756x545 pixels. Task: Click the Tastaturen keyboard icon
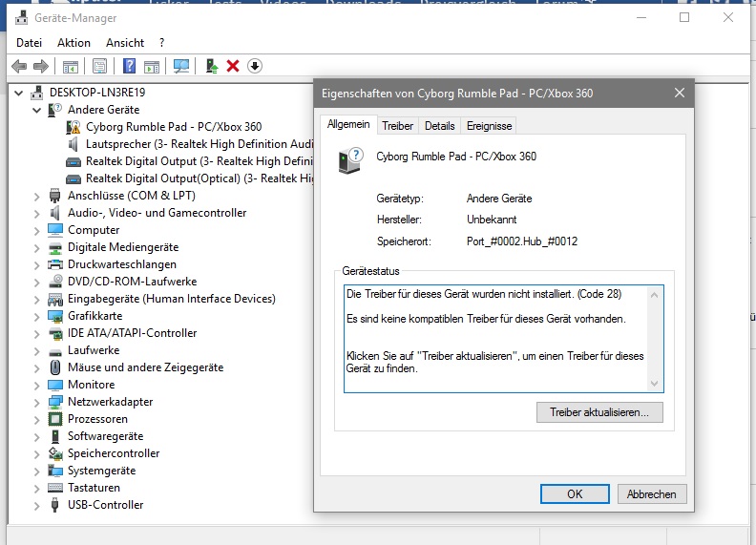click(55, 488)
